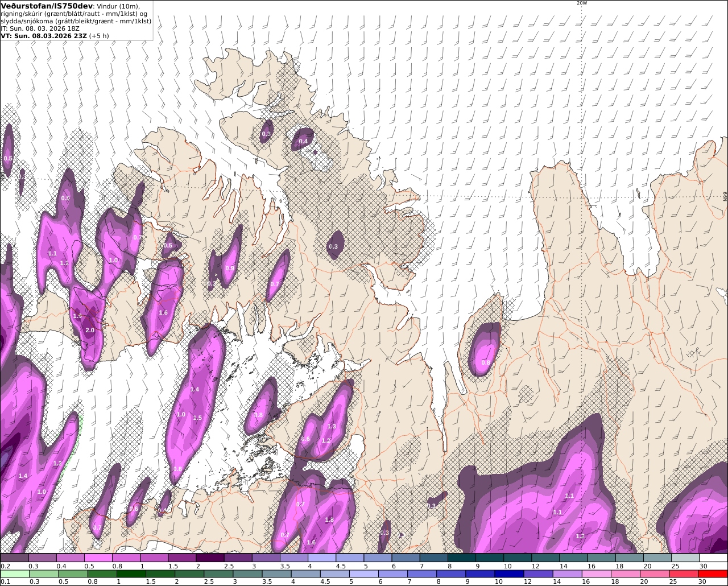Click the red swatch ending the rain legend
The height and width of the screenshot is (586, 728).
click(713, 573)
